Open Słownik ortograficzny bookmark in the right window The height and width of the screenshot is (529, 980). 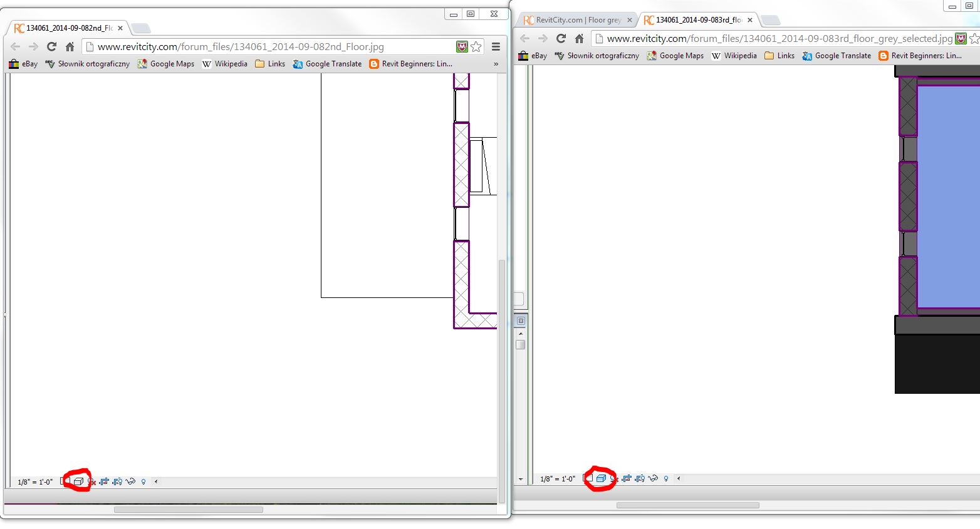(x=597, y=56)
